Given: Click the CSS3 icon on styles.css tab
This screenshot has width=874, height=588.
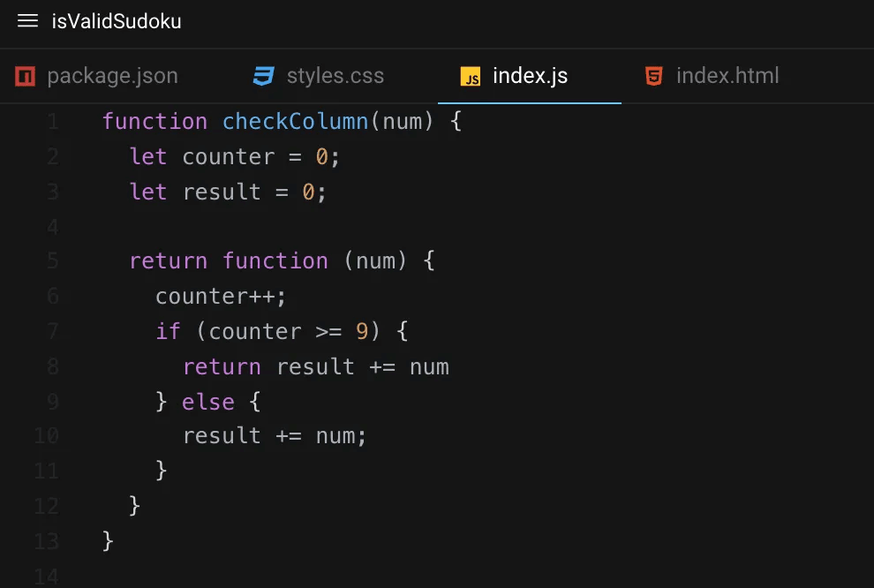Looking at the screenshot, I should click(263, 76).
